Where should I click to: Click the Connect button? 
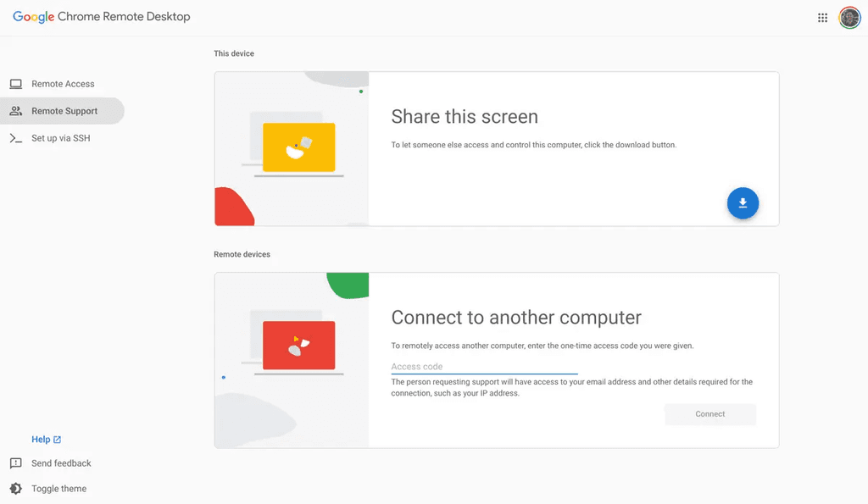click(x=709, y=414)
